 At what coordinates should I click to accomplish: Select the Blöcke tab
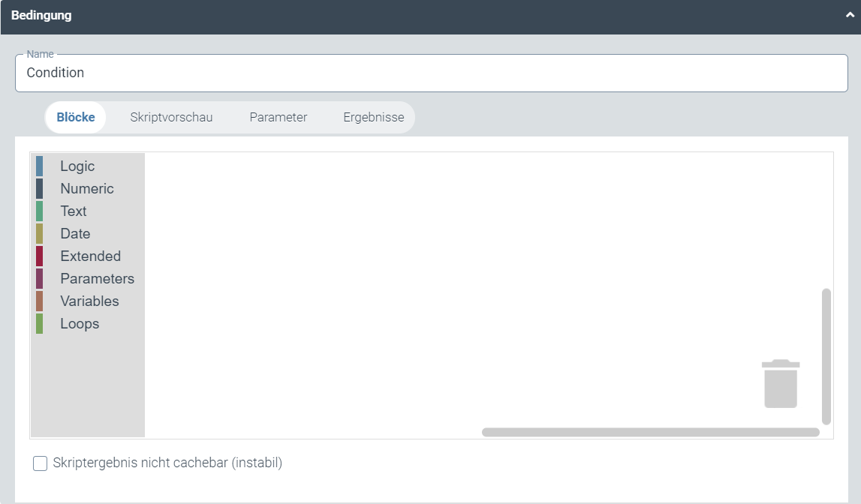[74, 117]
